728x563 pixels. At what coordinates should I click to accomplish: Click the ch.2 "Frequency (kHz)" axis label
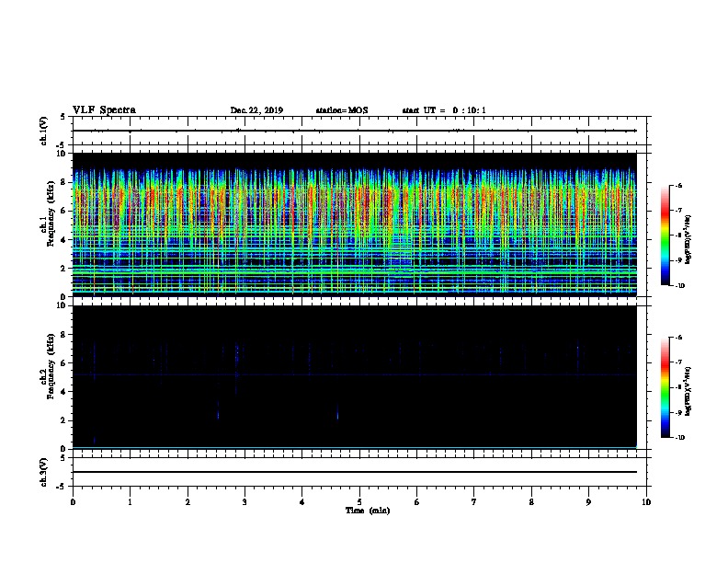[51, 366]
